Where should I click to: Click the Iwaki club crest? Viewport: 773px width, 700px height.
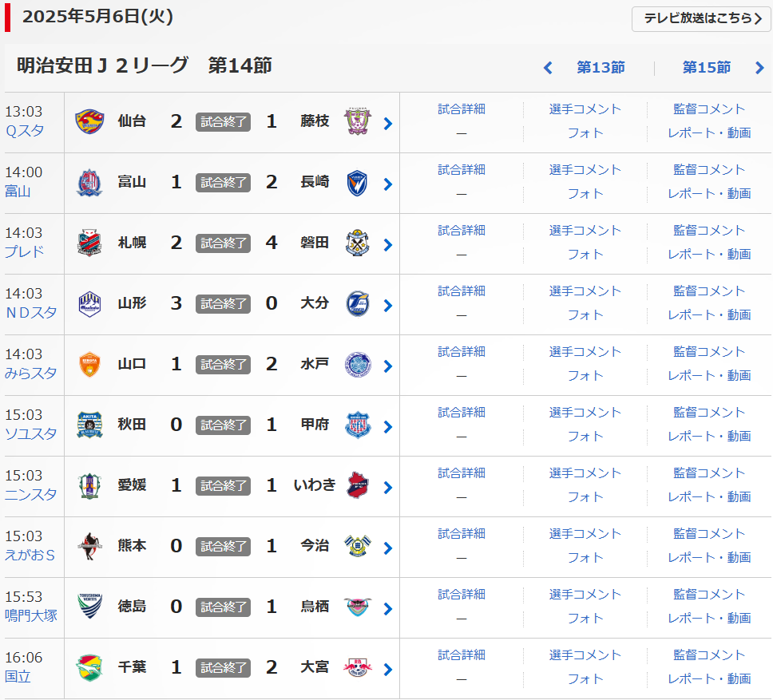pyautogui.click(x=357, y=486)
